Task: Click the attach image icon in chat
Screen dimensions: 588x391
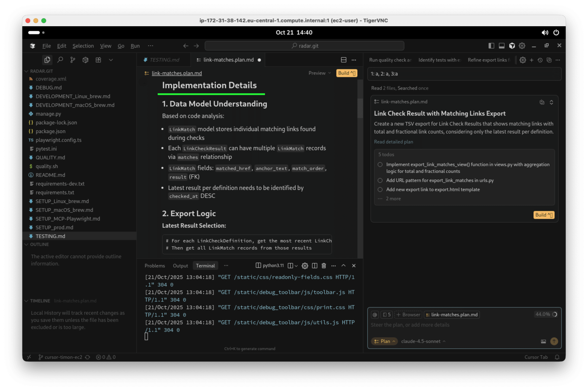Action: pyautogui.click(x=543, y=341)
